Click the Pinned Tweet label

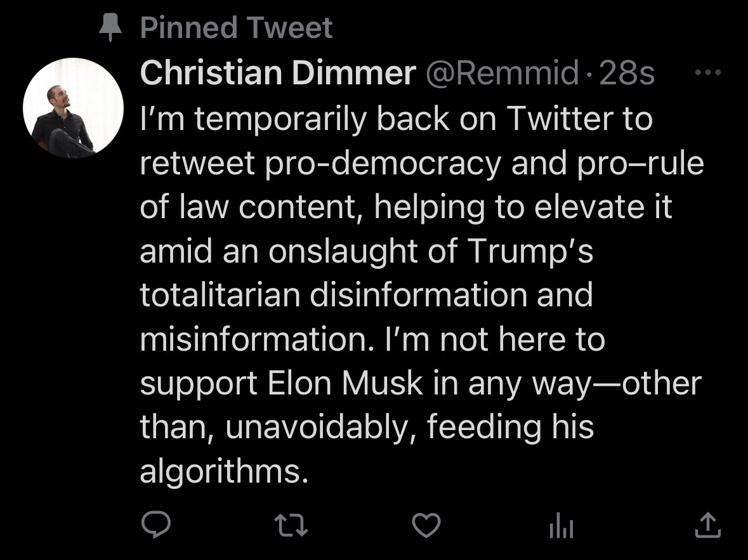[x=236, y=29]
